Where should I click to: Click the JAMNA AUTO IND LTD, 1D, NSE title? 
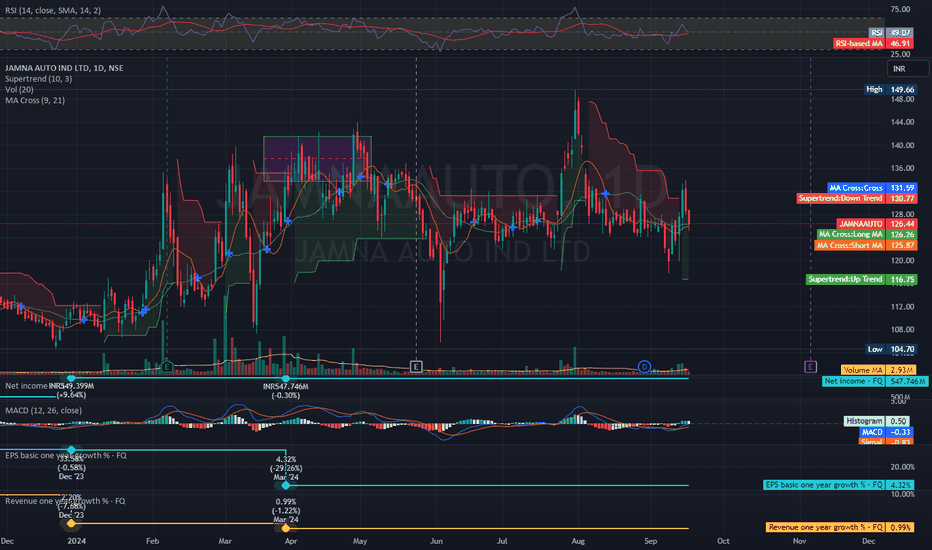point(64,68)
